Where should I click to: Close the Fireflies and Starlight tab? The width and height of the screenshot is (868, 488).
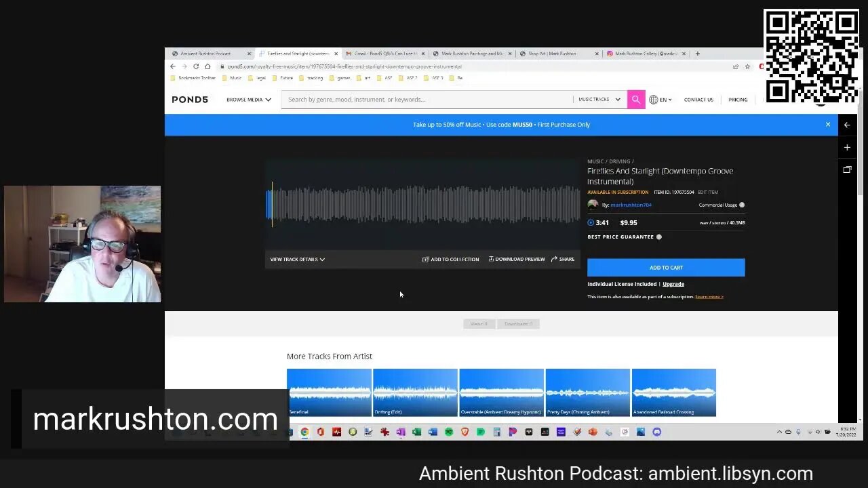(x=336, y=54)
